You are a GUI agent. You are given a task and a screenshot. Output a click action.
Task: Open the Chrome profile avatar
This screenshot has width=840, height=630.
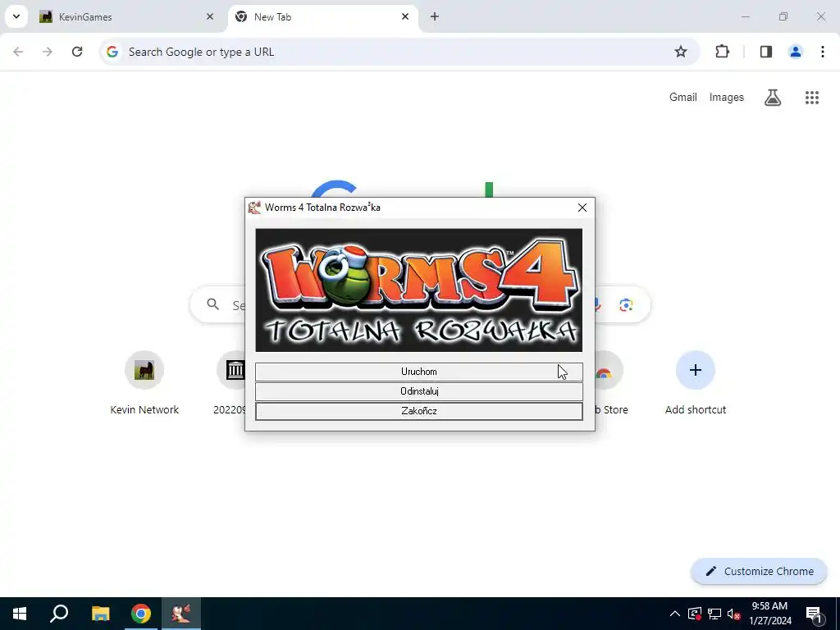point(796,52)
